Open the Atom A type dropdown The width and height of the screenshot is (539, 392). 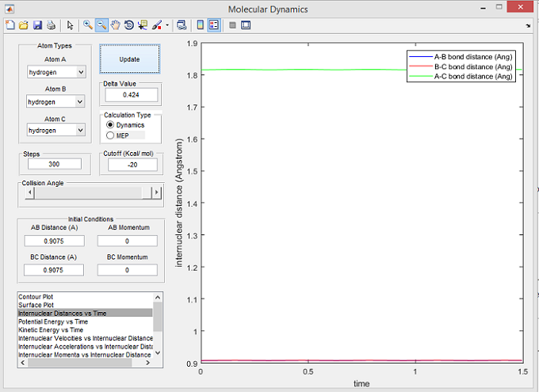pyautogui.click(x=55, y=72)
